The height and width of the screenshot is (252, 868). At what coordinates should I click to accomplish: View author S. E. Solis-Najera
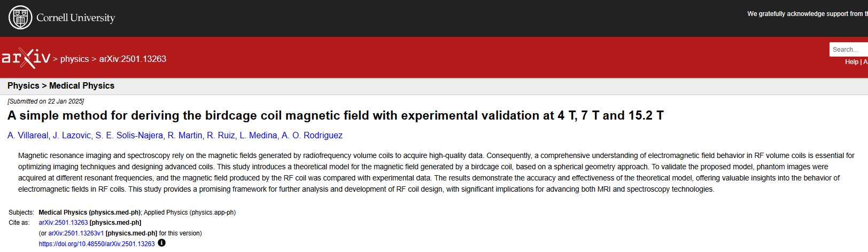coord(129,136)
